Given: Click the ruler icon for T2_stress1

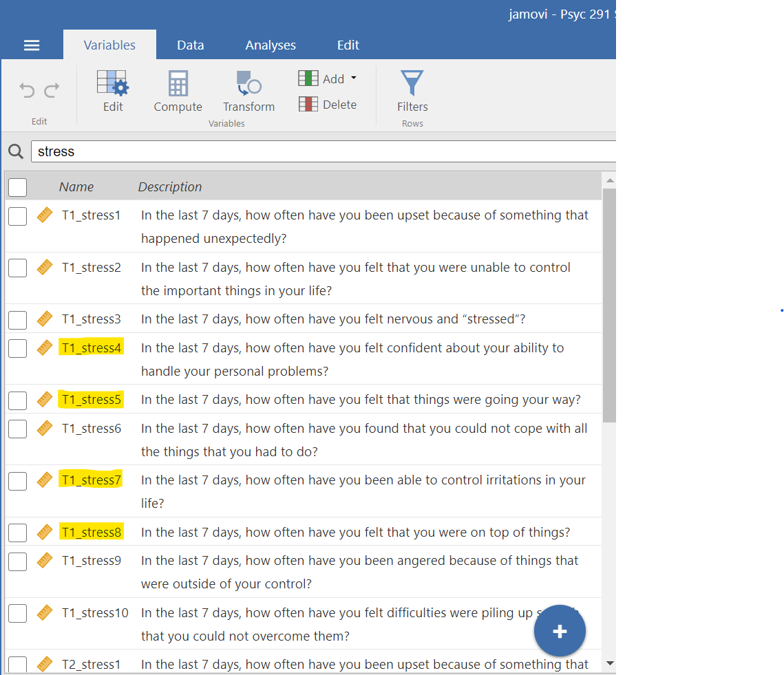Looking at the screenshot, I should [x=45, y=664].
